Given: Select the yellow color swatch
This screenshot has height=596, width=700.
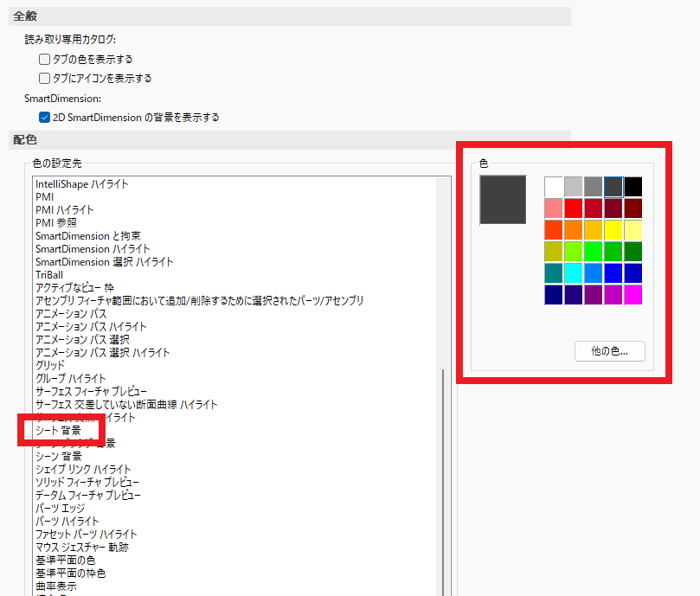Looking at the screenshot, I should (613, 229).
